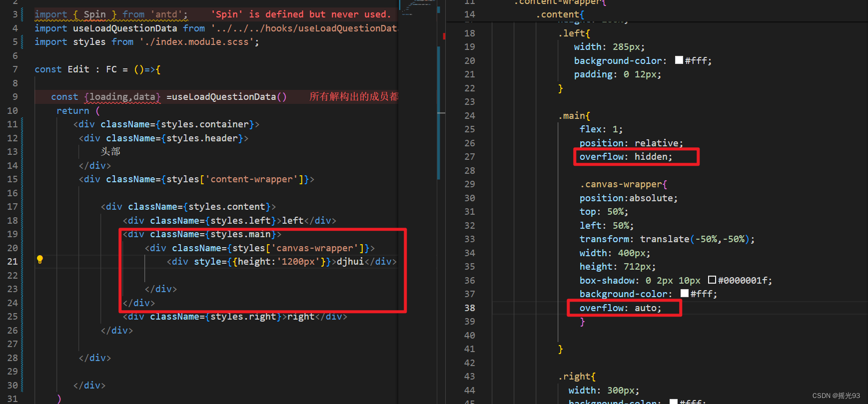This screenshot has width=868, height=404.
Task: Click the .left{ selector in the SCSS file
Action: [x=574, y=33]
